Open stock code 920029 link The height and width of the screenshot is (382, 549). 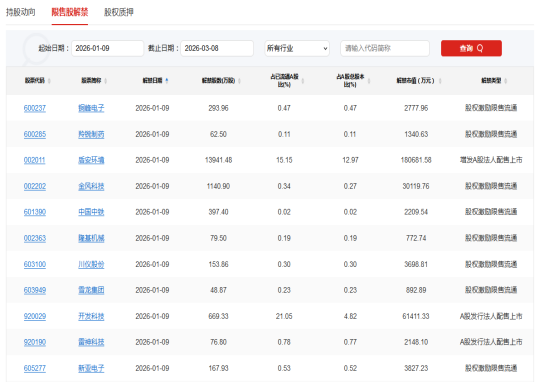[35, 317]
